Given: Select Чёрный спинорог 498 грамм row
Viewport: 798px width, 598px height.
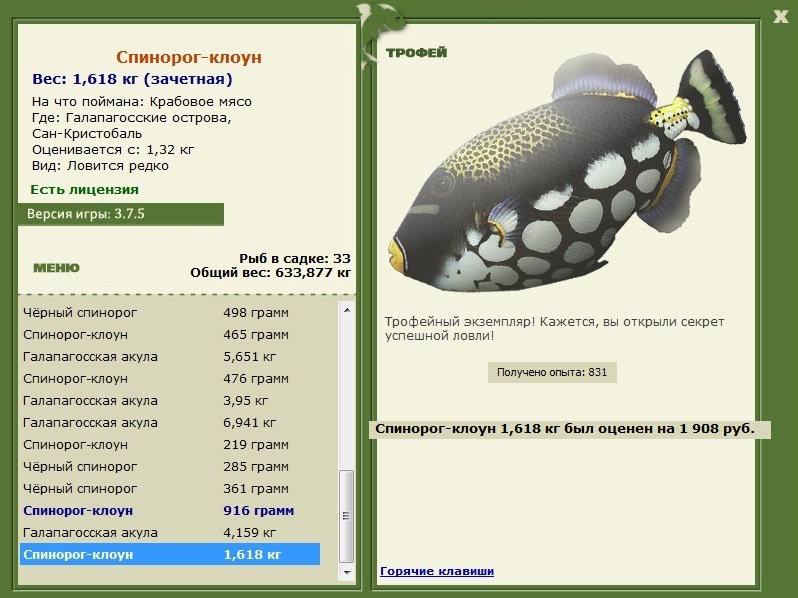Looking at the screenshot, I should pyautogui.click(x=170, y=312).
